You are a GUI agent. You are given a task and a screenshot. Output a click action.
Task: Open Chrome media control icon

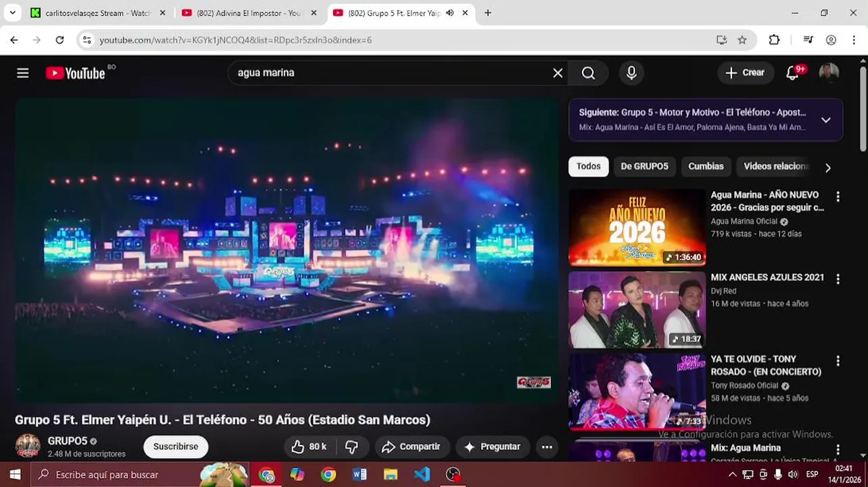[808, 40]
